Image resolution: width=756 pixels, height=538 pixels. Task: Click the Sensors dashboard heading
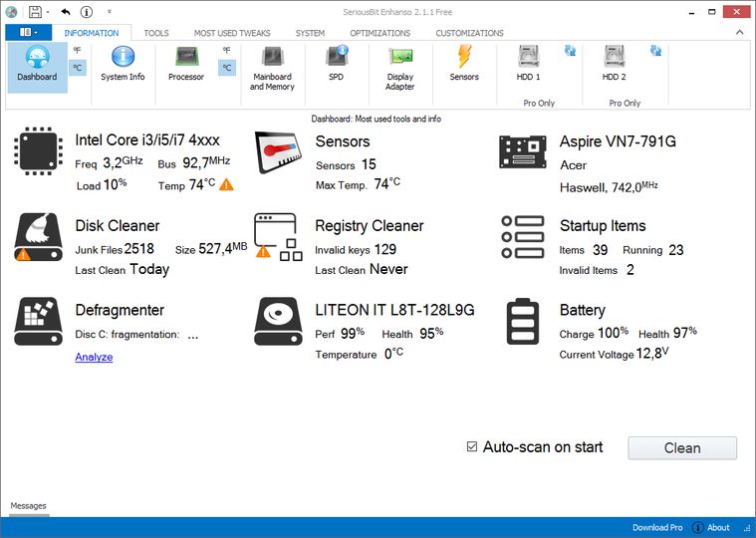(x=343, y=141)
